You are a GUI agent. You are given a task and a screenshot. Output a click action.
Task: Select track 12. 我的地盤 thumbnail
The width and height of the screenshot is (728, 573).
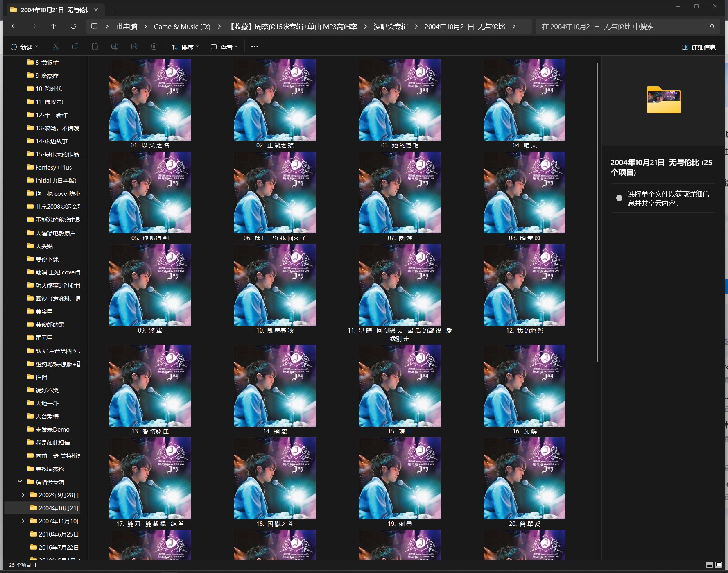pyautogui.click(x=525, y=285)
